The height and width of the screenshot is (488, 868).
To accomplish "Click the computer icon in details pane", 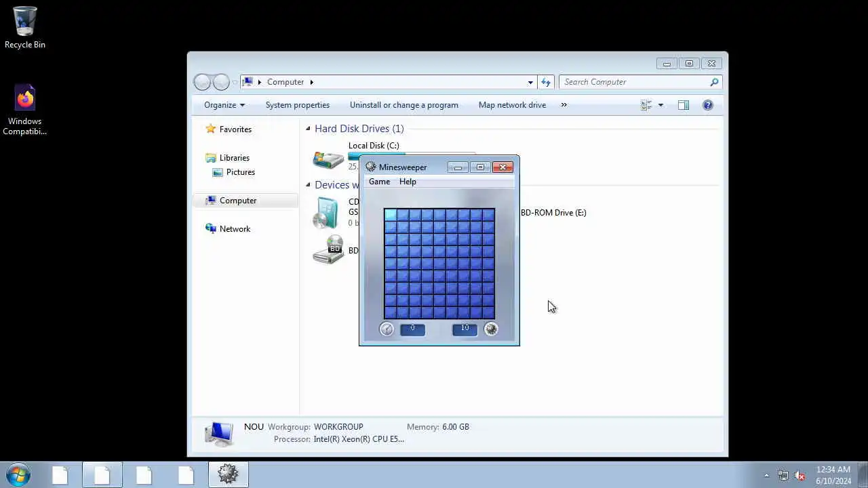I will tap(219, 433).
